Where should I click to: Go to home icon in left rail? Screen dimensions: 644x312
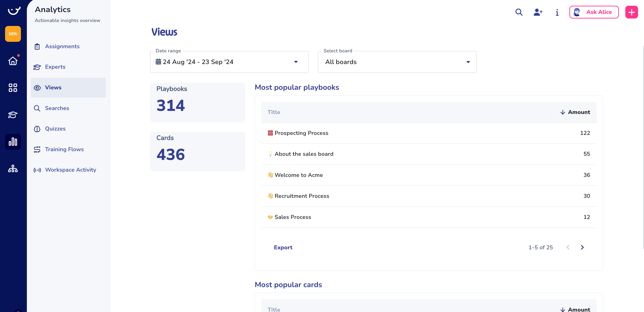click(x=13, y=61)
